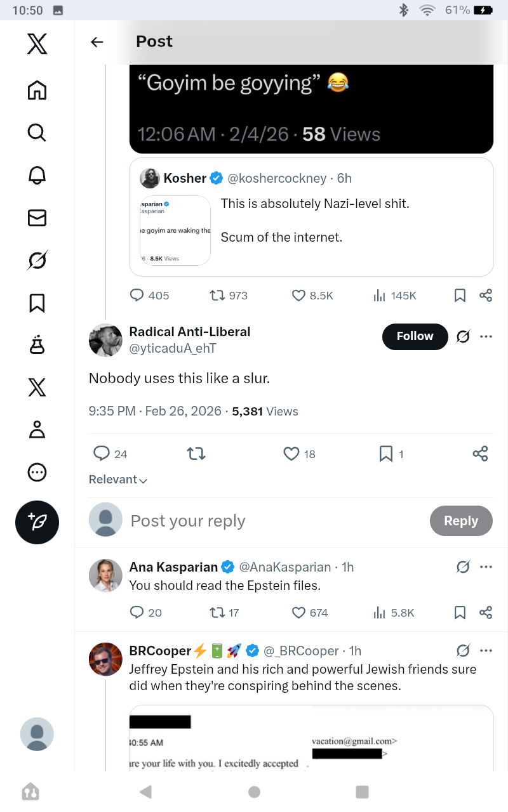
Task: Open the Premium X logo in sidebar
Action: (37, 387)
